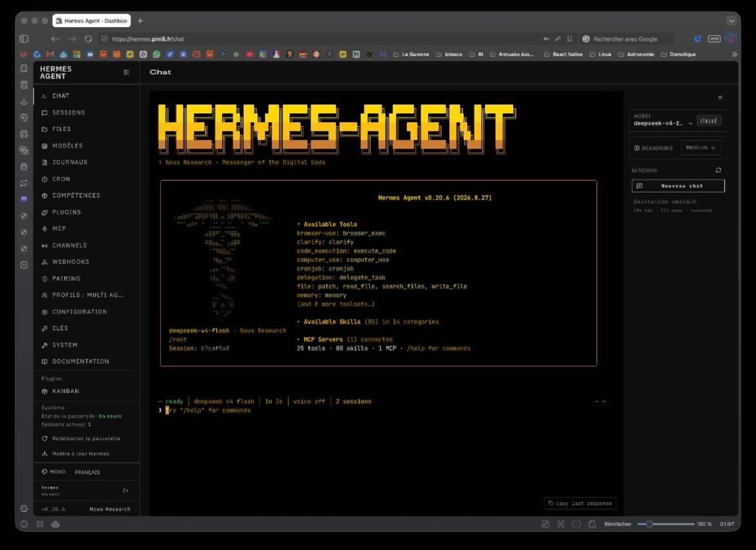This screenshot has height=550, width=756.
Task: Open the Astronomie bookmarks folder
Action: 636,54
